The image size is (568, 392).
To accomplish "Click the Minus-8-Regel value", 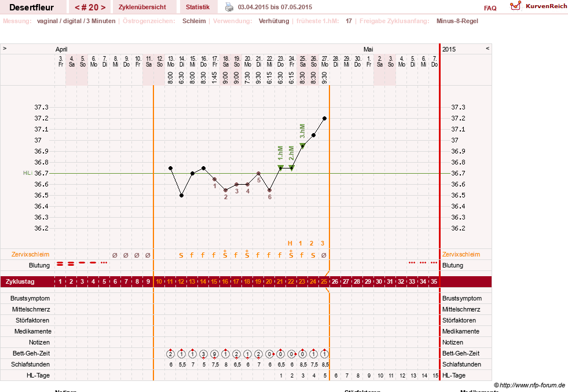I will click(x=457, y=21).
